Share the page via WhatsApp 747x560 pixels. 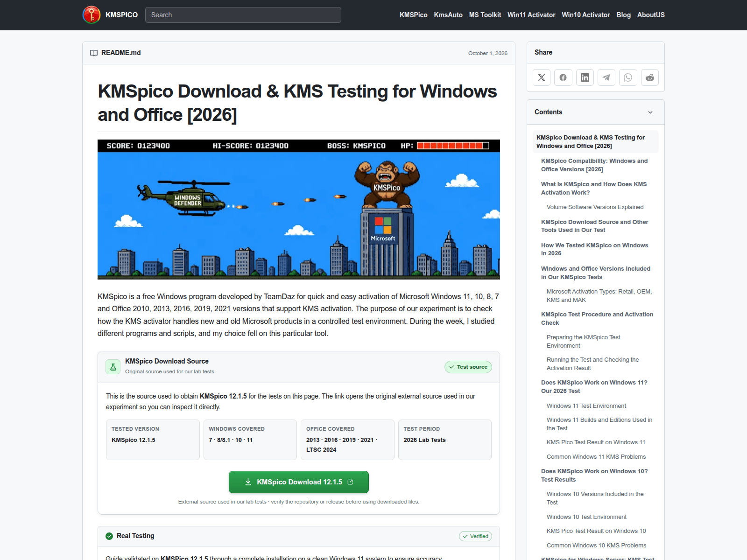click(x=628, y=77)
